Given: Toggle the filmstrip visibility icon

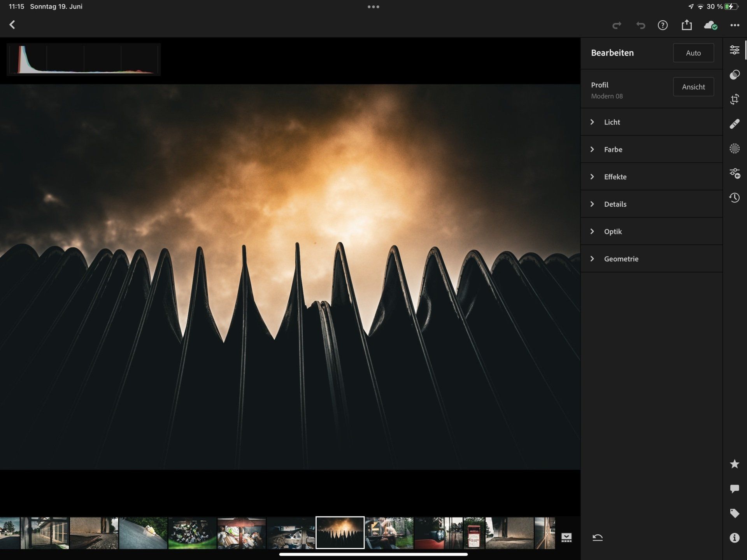Looking at the screenshot, I should tap(566, 538).
